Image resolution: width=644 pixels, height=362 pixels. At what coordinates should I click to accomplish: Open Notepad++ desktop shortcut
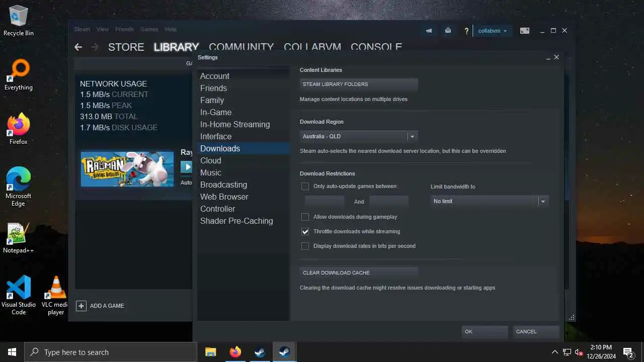tap(19, 238)
